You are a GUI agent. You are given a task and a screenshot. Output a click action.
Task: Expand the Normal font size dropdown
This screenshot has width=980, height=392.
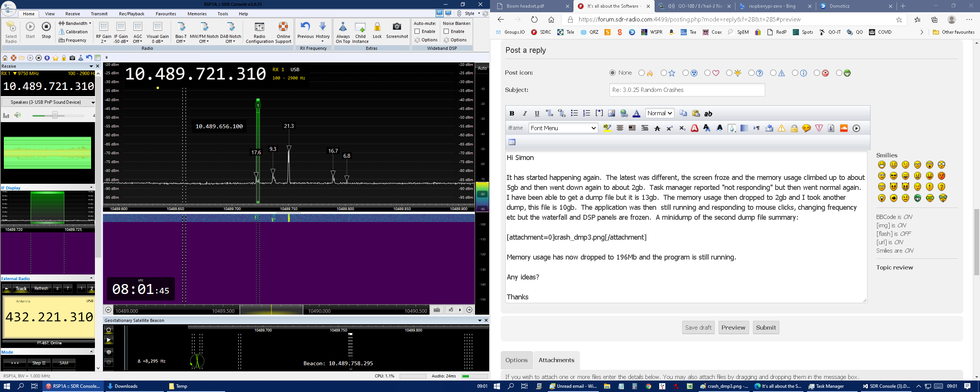pos(660,113)
